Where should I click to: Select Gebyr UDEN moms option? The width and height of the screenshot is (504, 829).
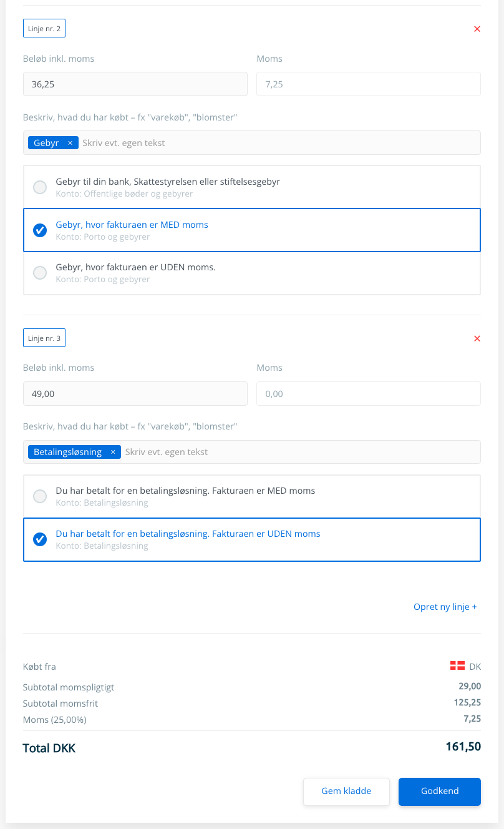pos(252,273)
